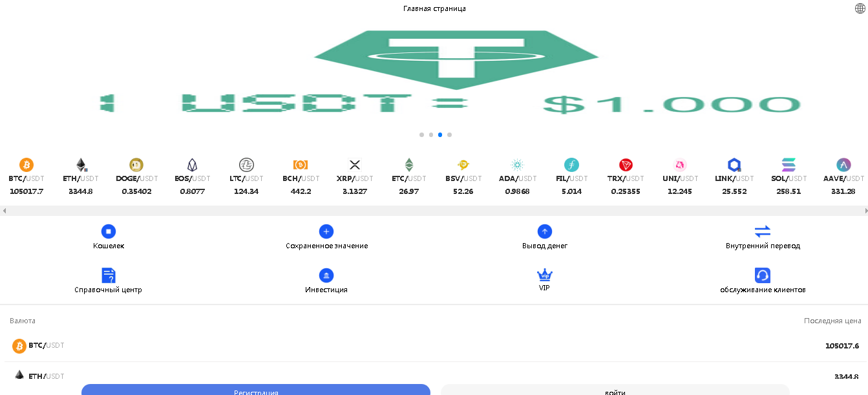The width and height of the screenshot is (868, 395).
Task: Click the Инвестиция label
Action: pos(326,290)
